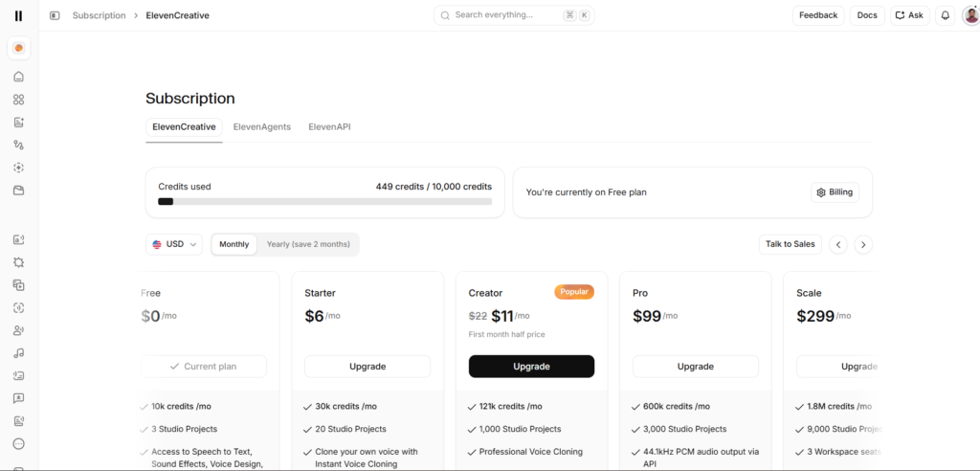The height and width of the screenshot is (471, 980).
Task: Open the files folder icon in sidebar
Action: click(x=19, y=191)
